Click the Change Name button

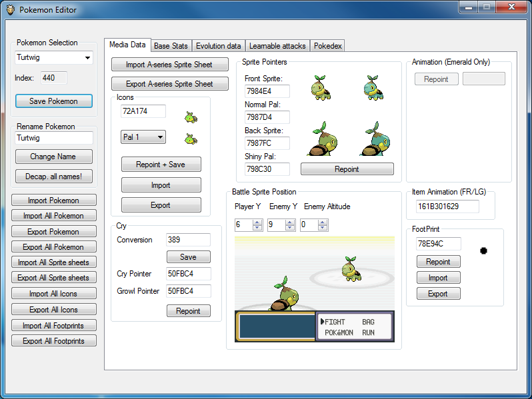click(x=53, y=157)
